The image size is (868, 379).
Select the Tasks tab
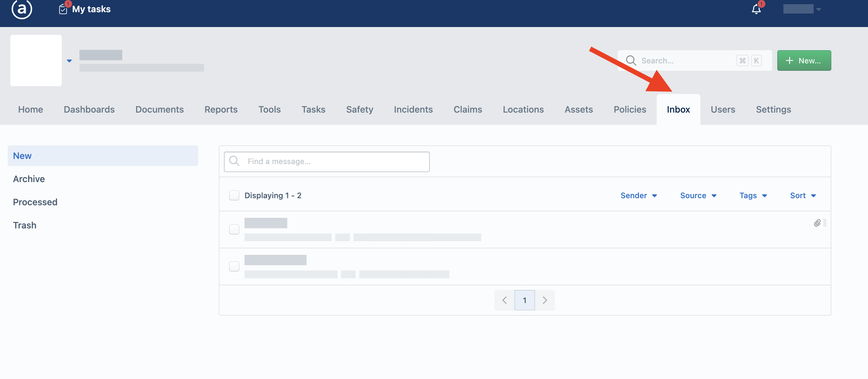point(313,109)
